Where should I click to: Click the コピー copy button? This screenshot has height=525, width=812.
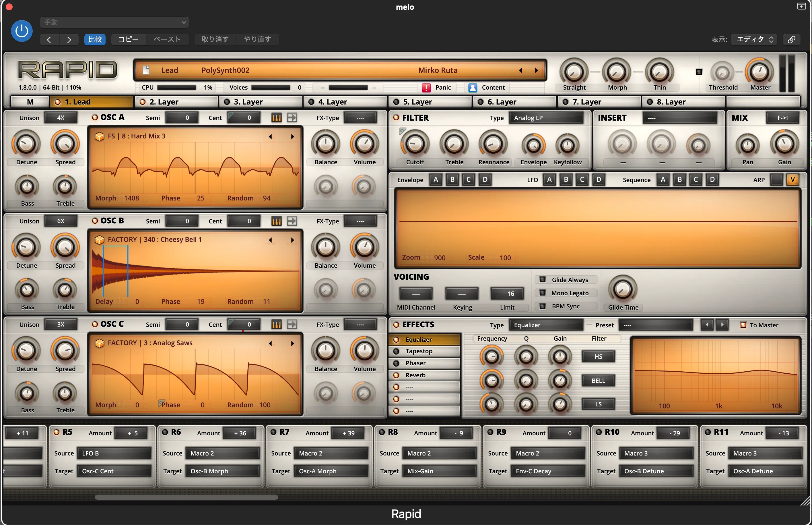pyautogui.click(x=129, y=40)
